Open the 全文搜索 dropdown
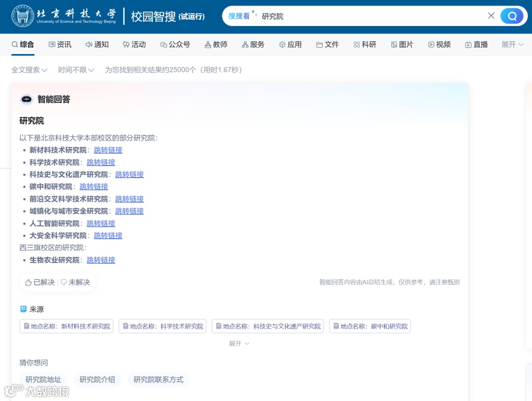Image resolution: width=532 pixels, height=401 pixels. click(x=29, y=70)
